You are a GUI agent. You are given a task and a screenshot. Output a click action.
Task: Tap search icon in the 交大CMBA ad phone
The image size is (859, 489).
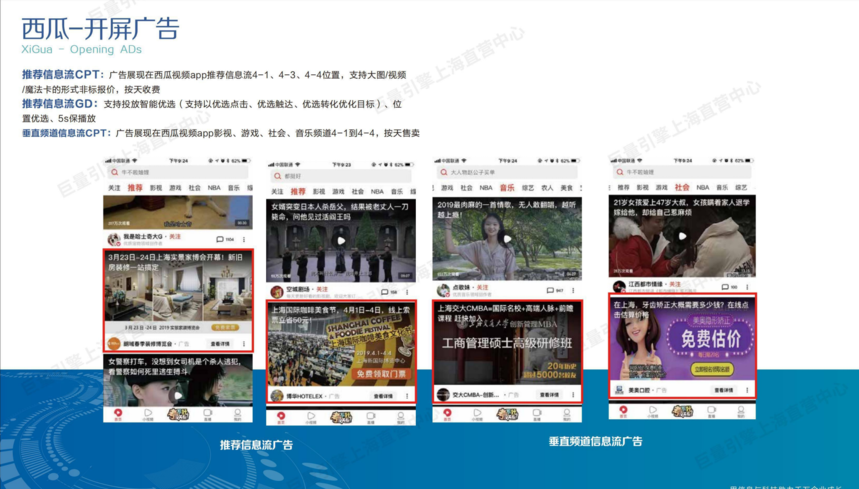pyautogui.click(x=444, y=172)
